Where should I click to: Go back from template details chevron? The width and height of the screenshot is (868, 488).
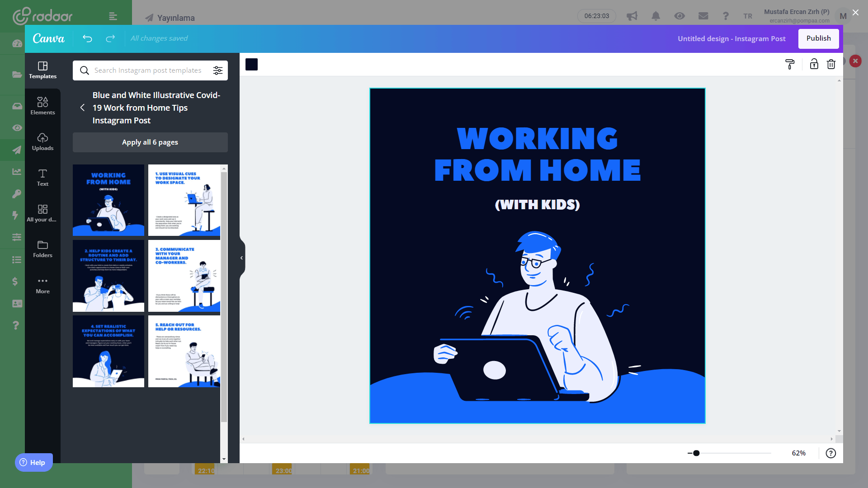click(x=82, y=108)
